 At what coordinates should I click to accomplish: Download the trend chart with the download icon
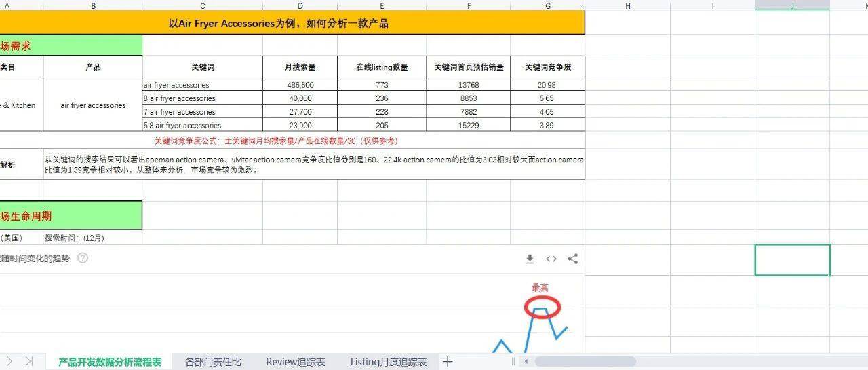point(530,259)
